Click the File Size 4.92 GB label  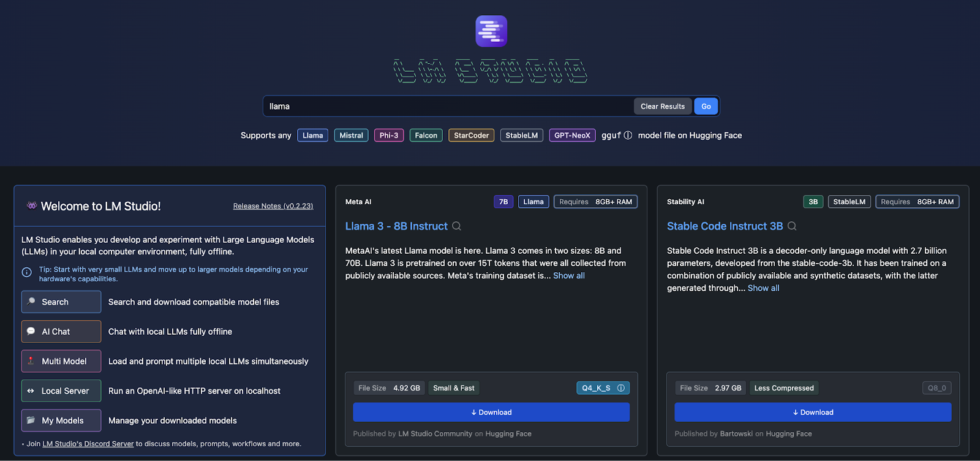[390, 388]
